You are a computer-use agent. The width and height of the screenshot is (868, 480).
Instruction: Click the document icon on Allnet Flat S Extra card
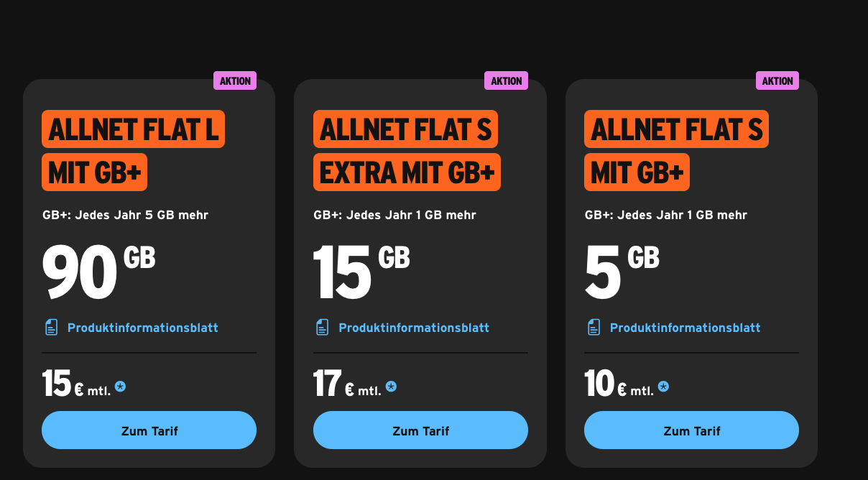[x=322, y=328]
